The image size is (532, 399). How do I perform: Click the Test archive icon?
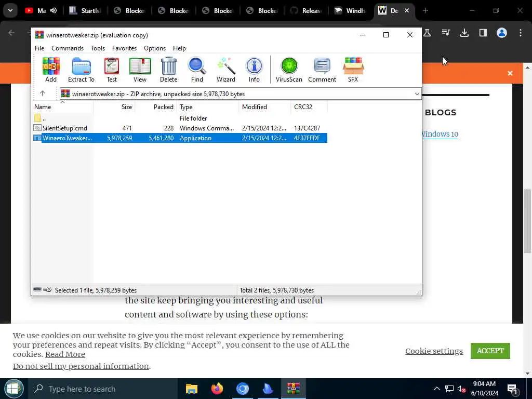(112, 70)
